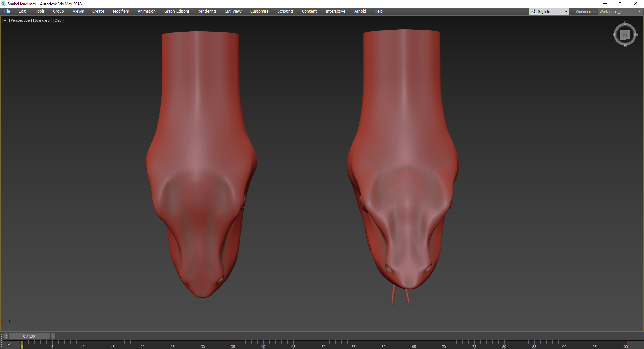Click the S marker on ViewCube compass
The width and height of the screenshot is (644, 349).
tap(625, 23)
